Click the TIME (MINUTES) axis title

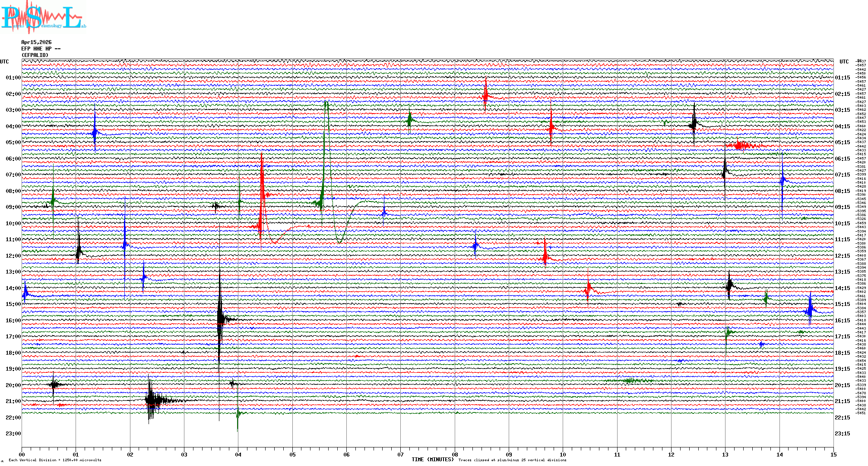[x=432, y=460]
